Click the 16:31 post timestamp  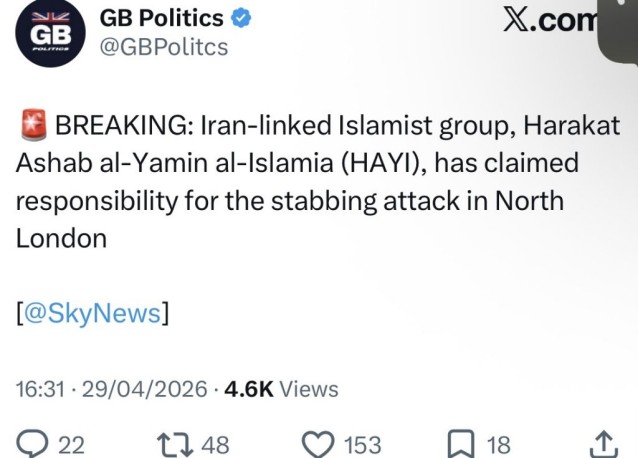(x=40, y=389)
